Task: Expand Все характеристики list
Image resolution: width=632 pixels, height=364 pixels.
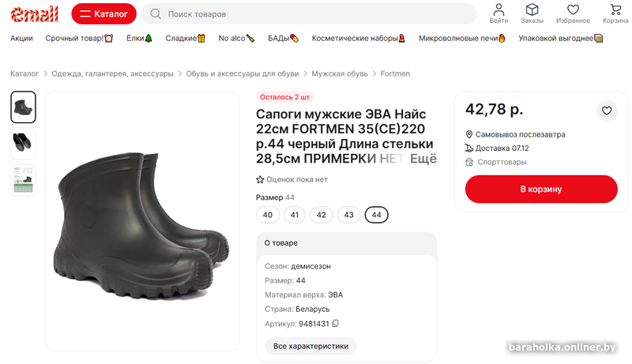Action: [x=310, y=346]
